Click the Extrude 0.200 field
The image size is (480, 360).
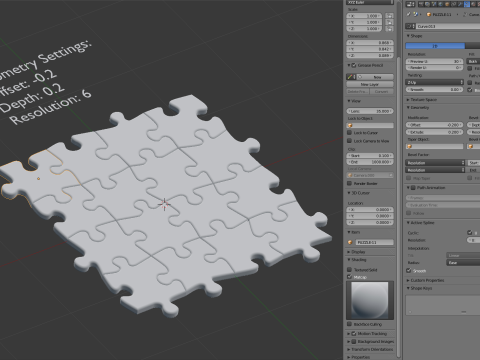(x=434, y=132)
